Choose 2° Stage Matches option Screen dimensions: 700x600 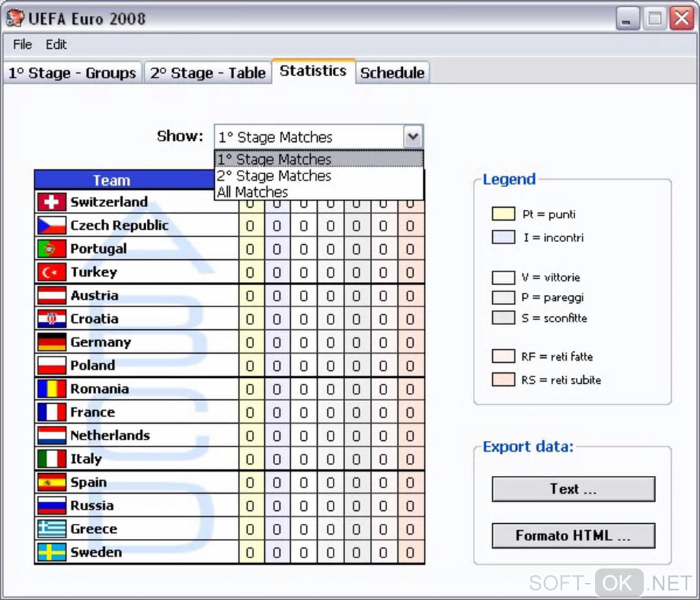click(x=318, y=176)
